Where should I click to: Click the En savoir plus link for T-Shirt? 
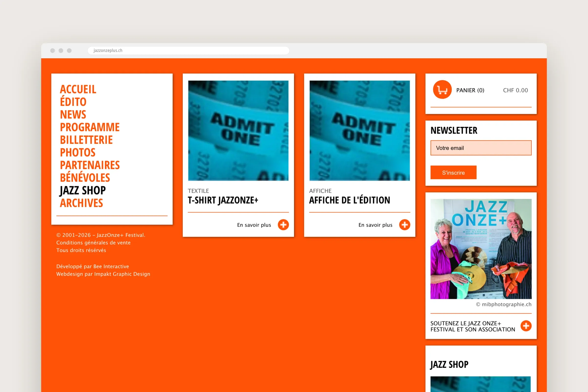click(x=254, y=225)
